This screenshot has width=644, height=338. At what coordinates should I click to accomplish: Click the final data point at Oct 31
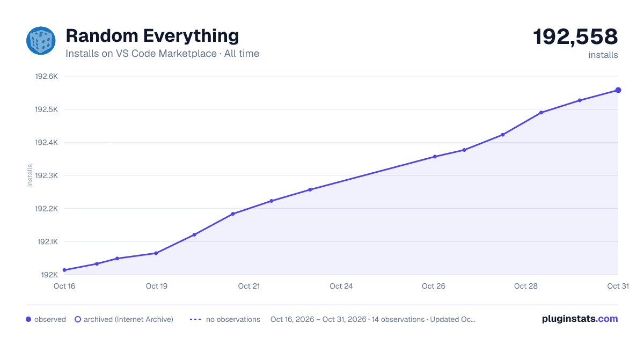(618, 90)
